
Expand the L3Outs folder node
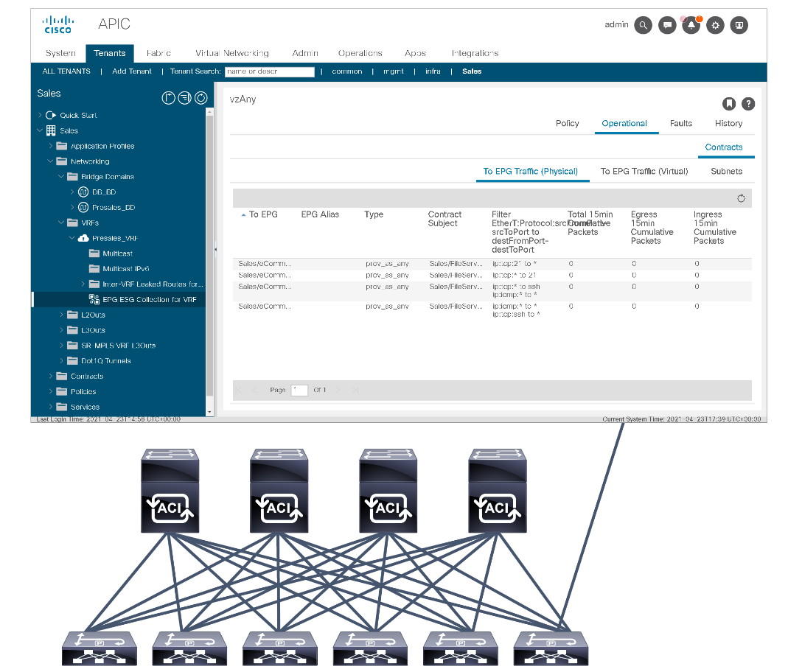click(x=61, y=330)
